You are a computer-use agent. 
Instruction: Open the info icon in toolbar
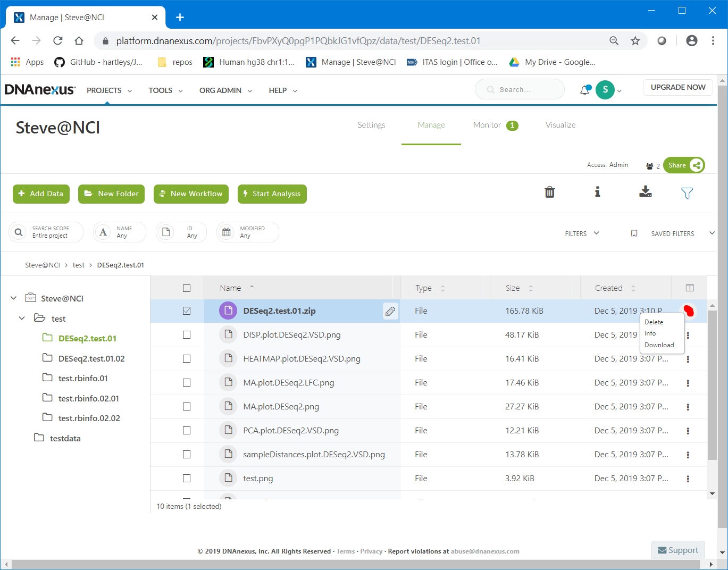click(x=597, y=192)
